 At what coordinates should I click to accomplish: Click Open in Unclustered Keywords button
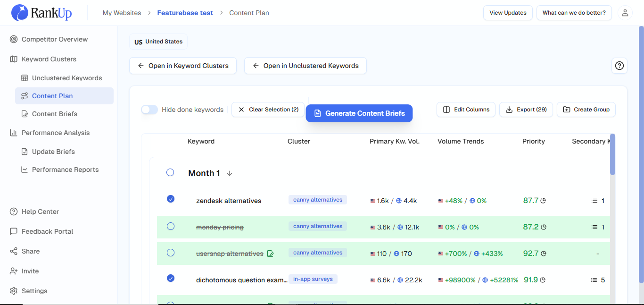tap(305, 66)
